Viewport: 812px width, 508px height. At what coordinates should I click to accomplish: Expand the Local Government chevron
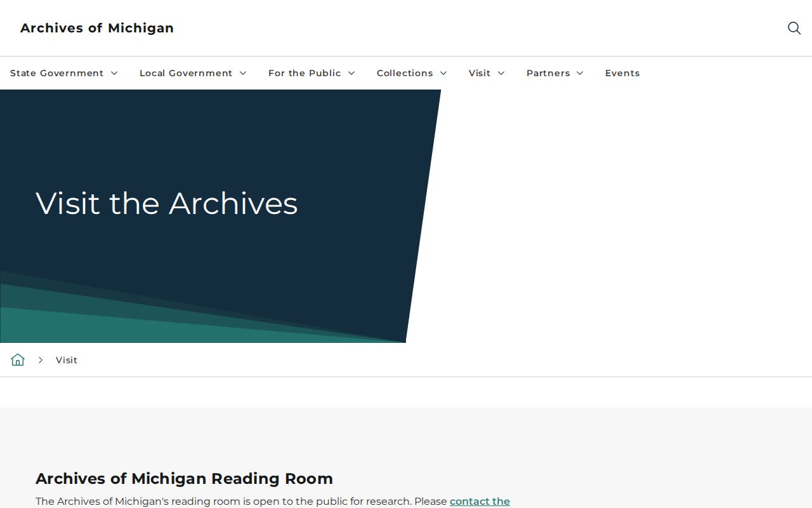(243, 73)
